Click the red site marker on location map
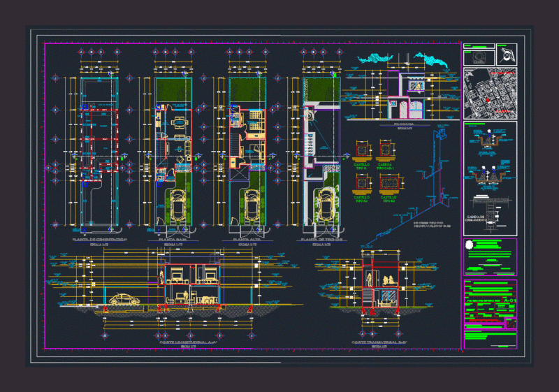Screen dimensions: 559x392 488,101
